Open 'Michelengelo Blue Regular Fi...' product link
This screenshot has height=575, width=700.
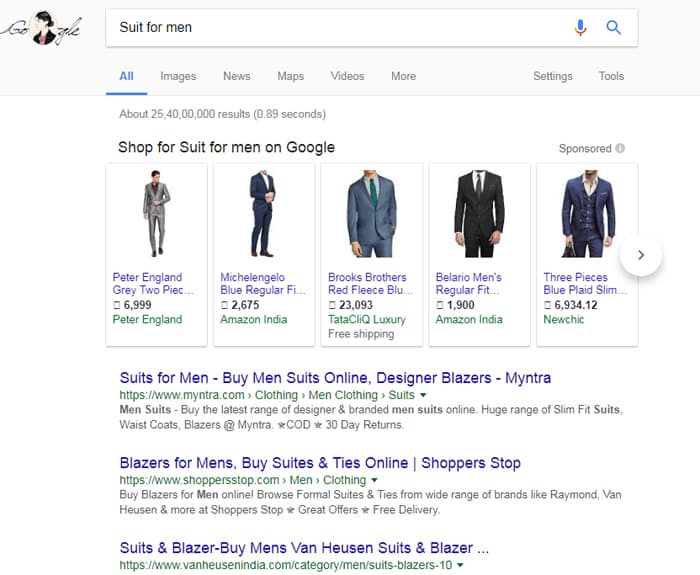(x=263, y=283)
